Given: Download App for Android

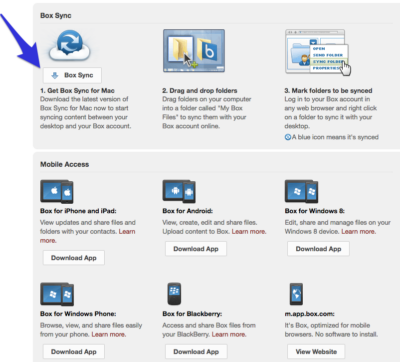Looking at the screenshot, I should click(196, 249).
